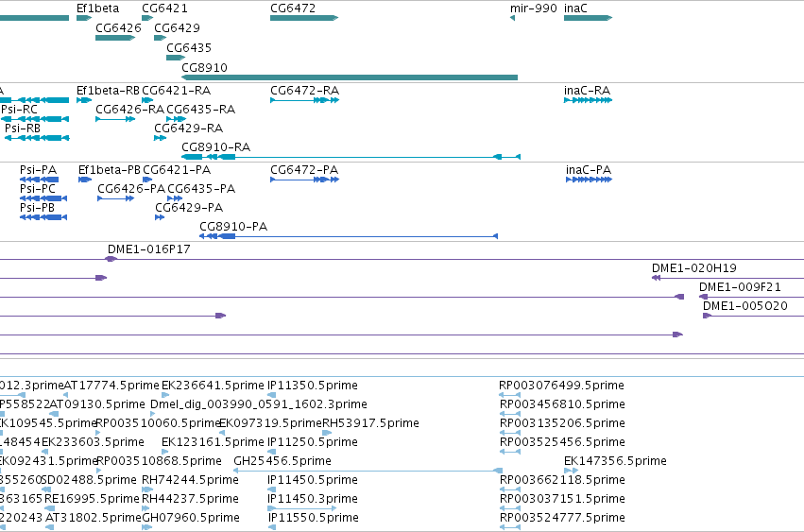Viewport: 804px width, 532px height.
Task: Click the DME1-016P17 label text
Action: (148, 249)
